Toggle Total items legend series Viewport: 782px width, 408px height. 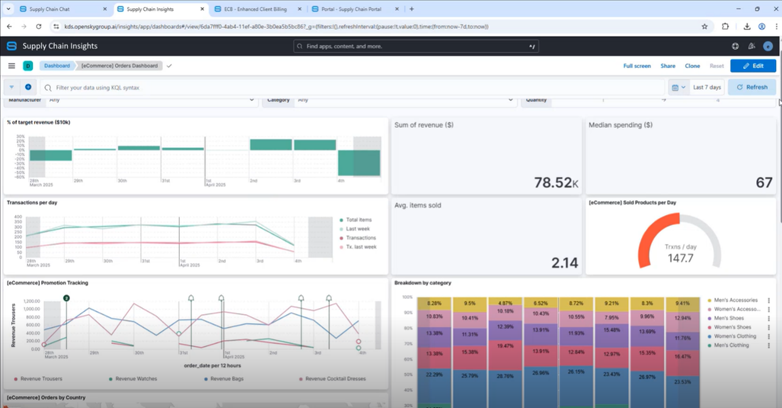point(359,220)
